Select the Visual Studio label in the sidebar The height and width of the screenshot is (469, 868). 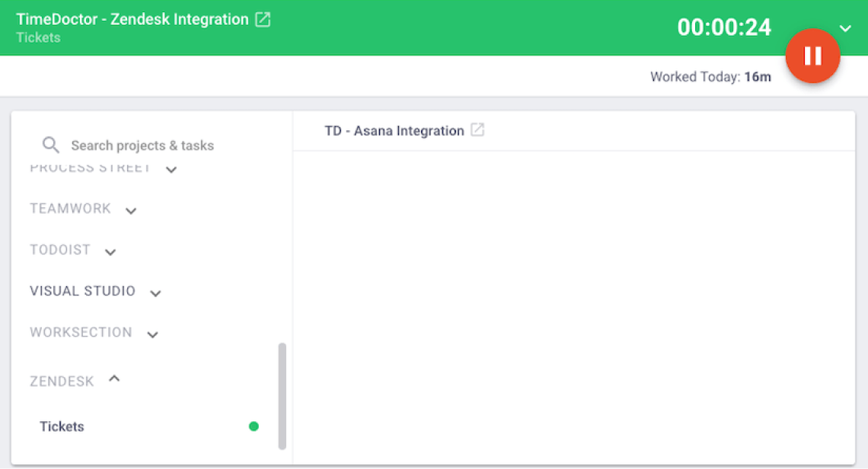(82, 291)
